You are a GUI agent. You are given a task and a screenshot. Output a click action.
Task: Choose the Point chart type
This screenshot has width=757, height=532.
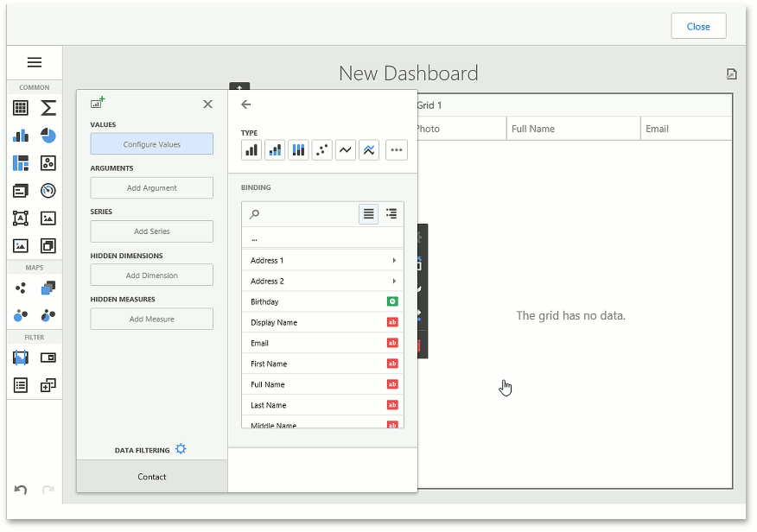[x=322, y=150]
